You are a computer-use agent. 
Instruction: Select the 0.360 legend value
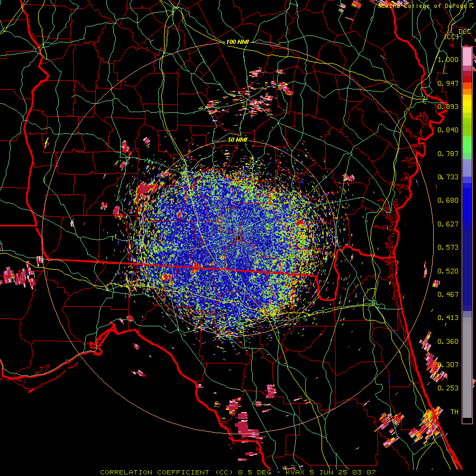(448, 342)
